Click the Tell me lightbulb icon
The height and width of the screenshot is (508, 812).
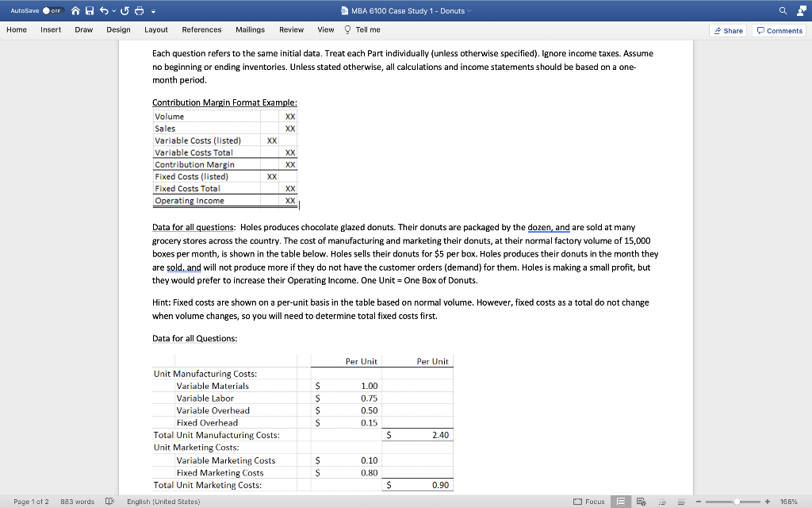(347, 30)
